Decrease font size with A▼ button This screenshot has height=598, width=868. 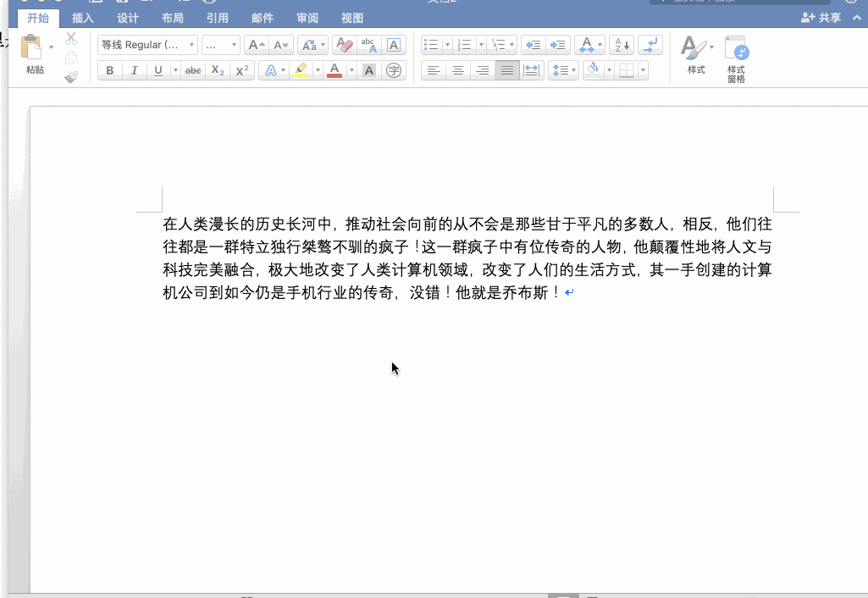[281, 45]
